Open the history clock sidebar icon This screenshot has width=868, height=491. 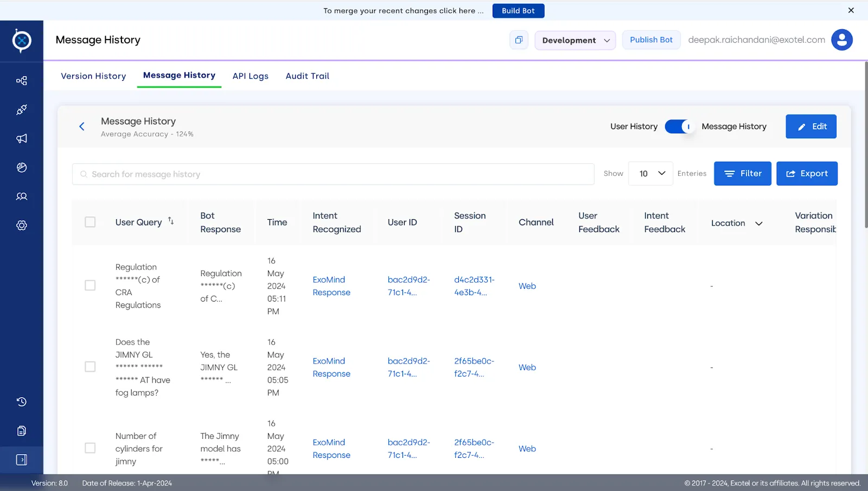pos(22,402)
